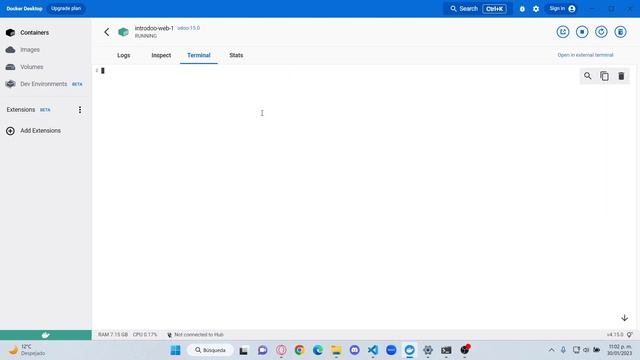Open Microsoft Edge from the taskbar
This screenshot has width=640, height=360.
[318, 350]
